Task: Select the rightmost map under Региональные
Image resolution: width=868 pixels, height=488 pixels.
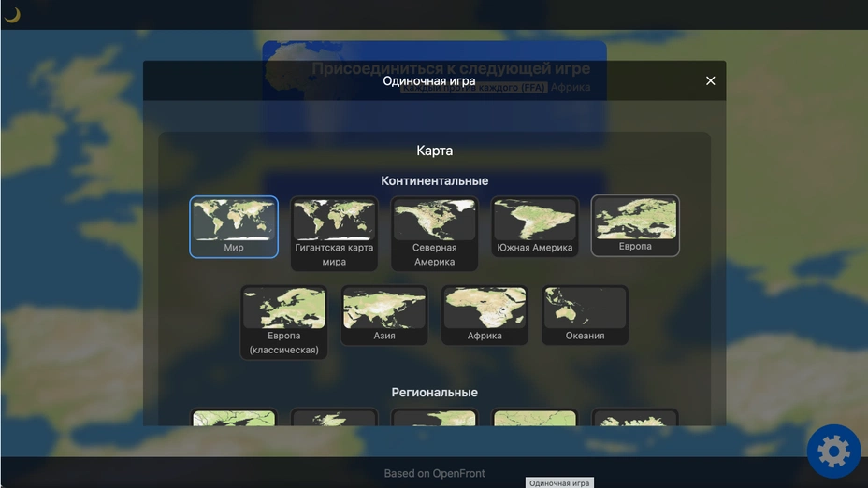Action: (635, 418)
